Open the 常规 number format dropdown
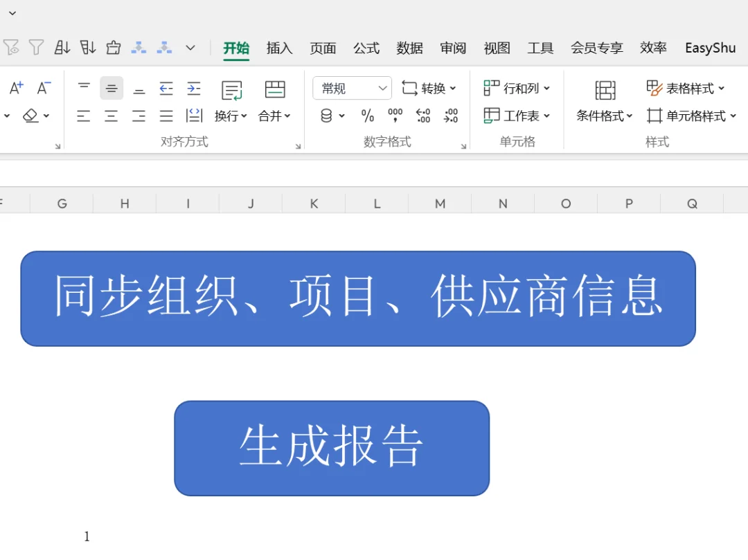 [352, 88]
